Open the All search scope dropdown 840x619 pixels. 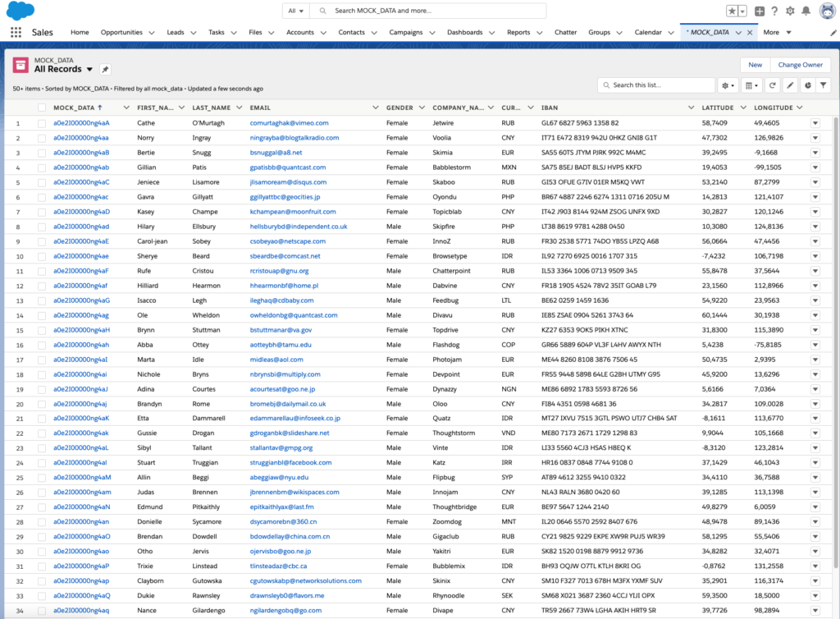point(295,11)
